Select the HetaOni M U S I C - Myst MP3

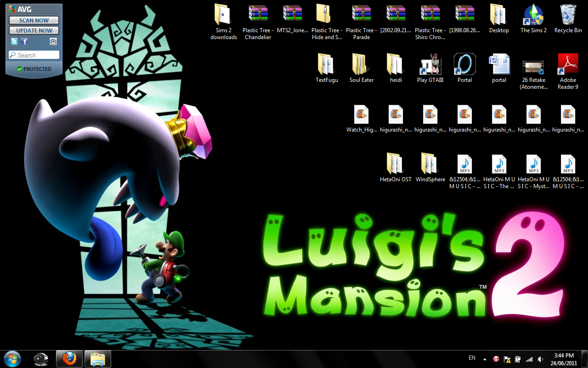tap(534, 171)
